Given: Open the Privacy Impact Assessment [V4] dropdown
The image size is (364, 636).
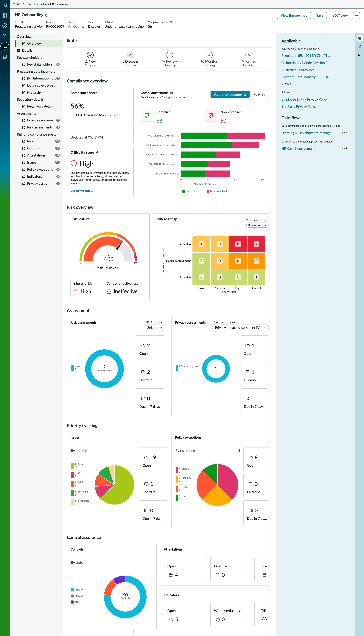Looking at the screenshot, I should click(x=240, y=328).
